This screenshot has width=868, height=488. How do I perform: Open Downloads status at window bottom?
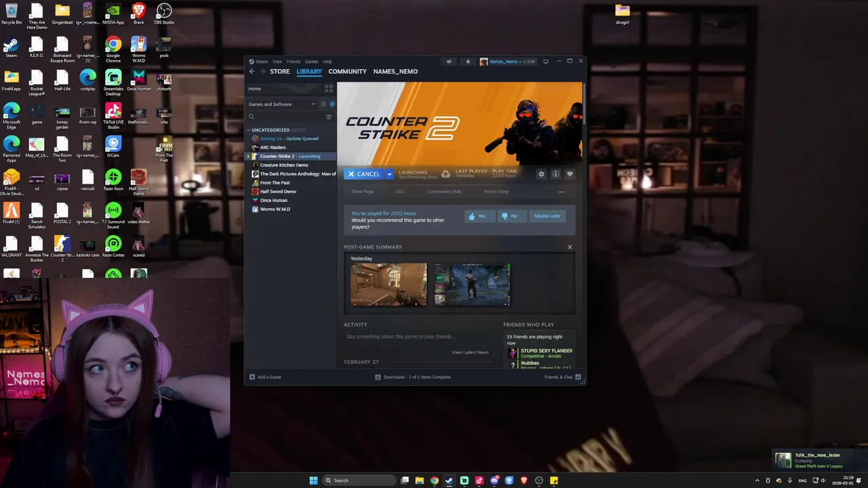tap(413, 377)
